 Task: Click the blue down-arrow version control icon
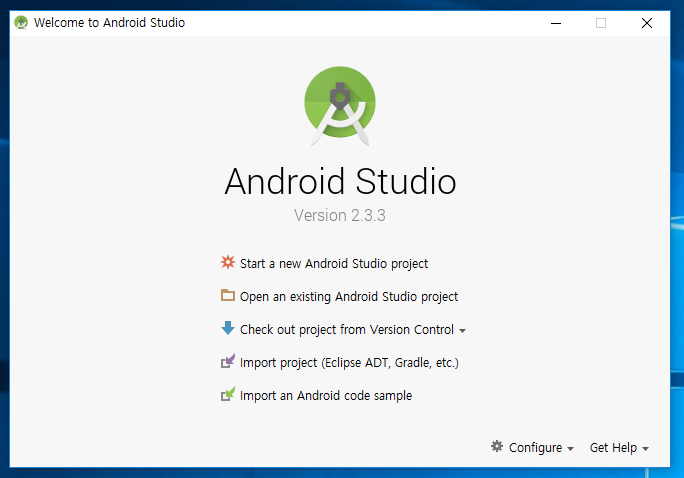(x=228, y=328)
